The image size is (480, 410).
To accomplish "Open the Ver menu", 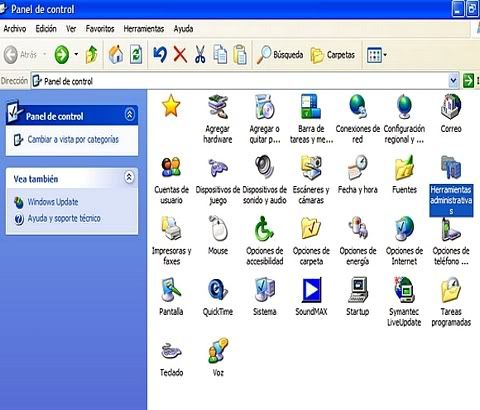I will pos(71,29).
